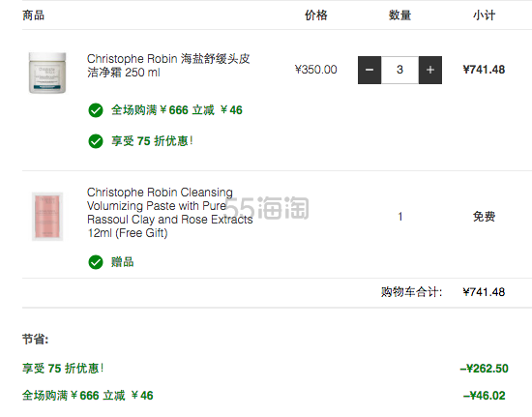Viewport: 532px width, 417px height.
Task: Click the ¥350.00 unit price
Action: (316, 70)
